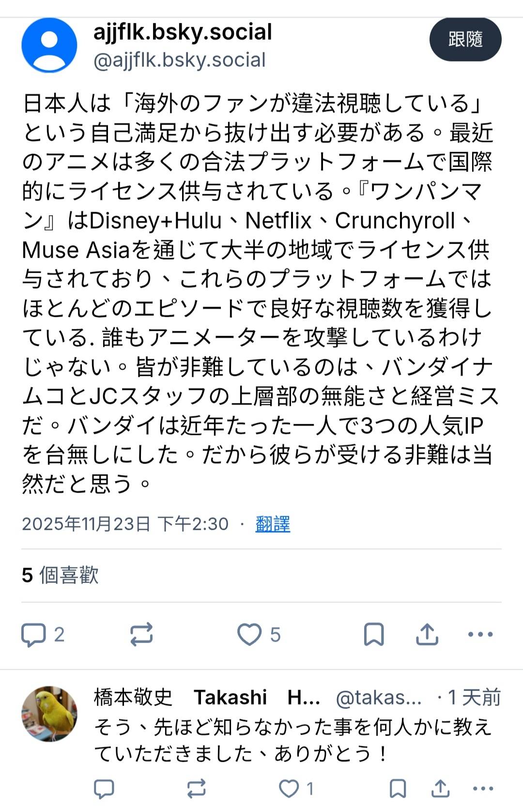The height and width of the screenshot is (812, 523).
Task: Like 橋本敬史's reply
Action: [289, 789]
